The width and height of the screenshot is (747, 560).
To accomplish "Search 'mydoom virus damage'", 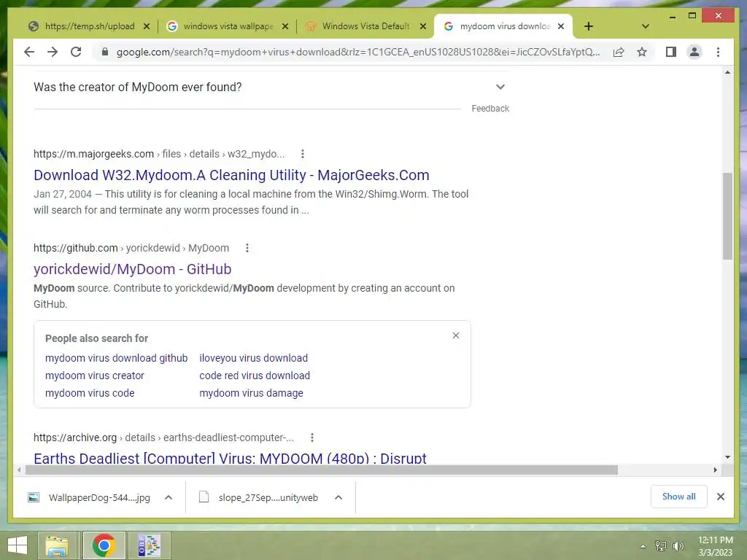I will [x=251, y=393].
